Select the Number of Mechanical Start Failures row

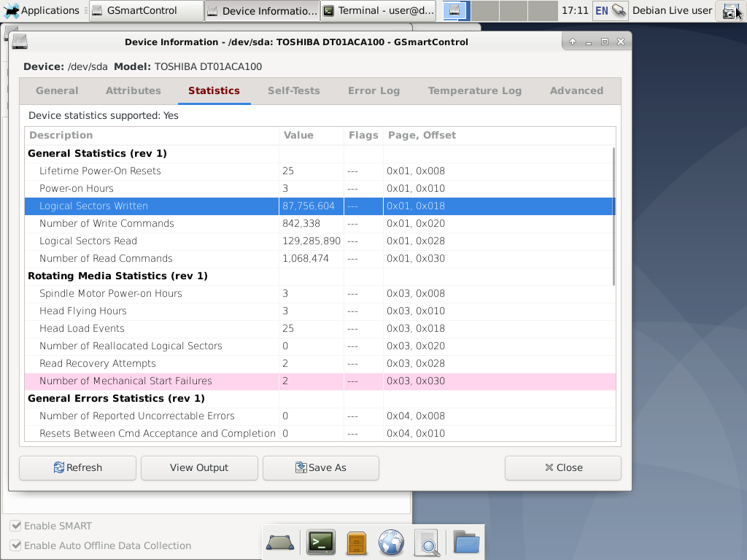(x=320, y=381)
